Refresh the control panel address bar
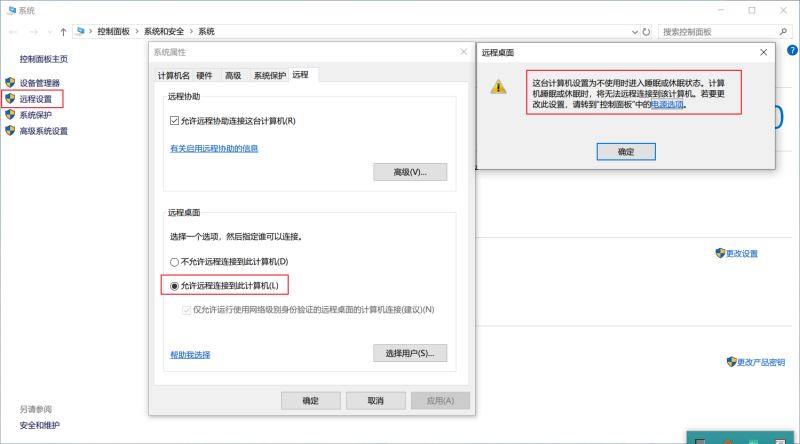The image size is (800, 444). [647, 32]
